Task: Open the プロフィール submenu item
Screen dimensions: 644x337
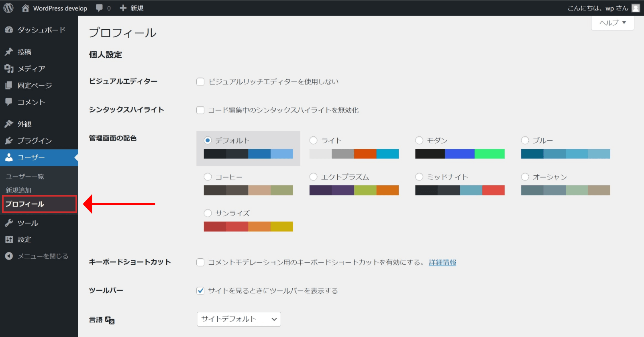Action: pyautogui.click(x=24, y=204)
